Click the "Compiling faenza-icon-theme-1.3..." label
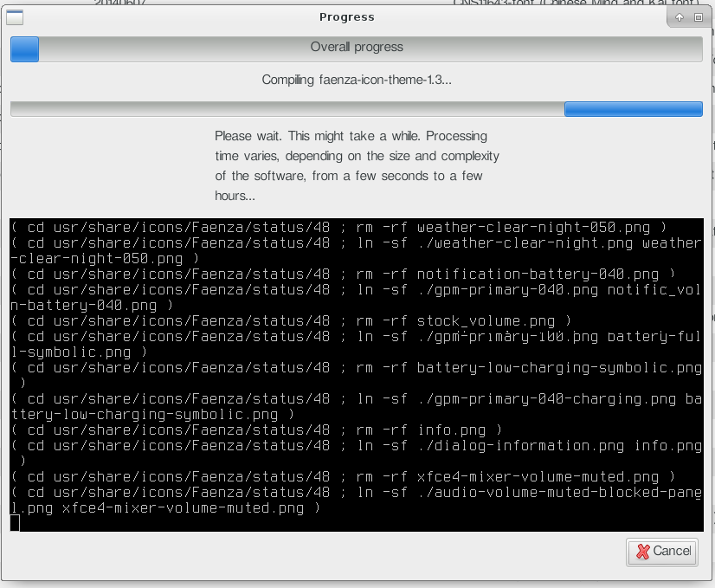Screen dimensions: 715x588 (357, 80)
